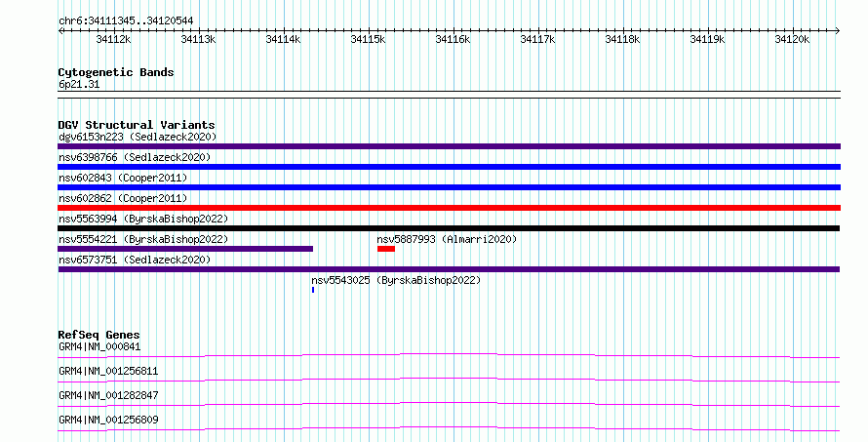
Task: Click the left arrow at ruler start
Action: [x=60, y=31]
